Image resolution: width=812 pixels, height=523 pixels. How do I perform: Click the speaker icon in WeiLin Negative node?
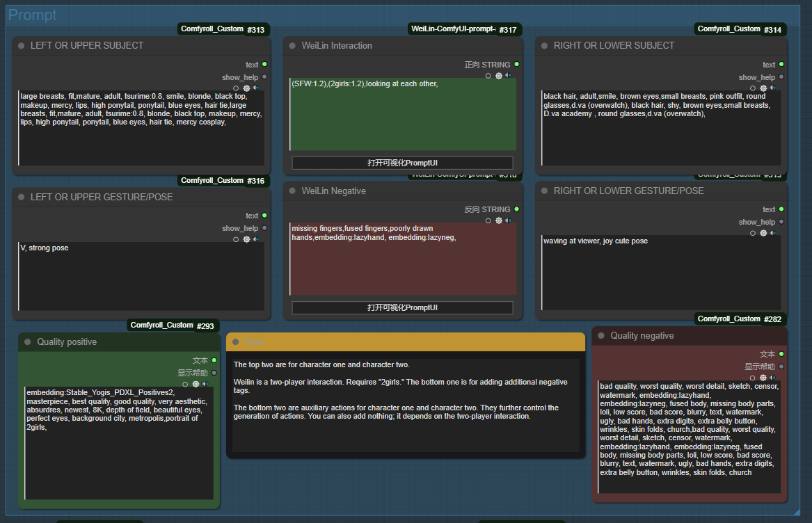tap(508, 220)
